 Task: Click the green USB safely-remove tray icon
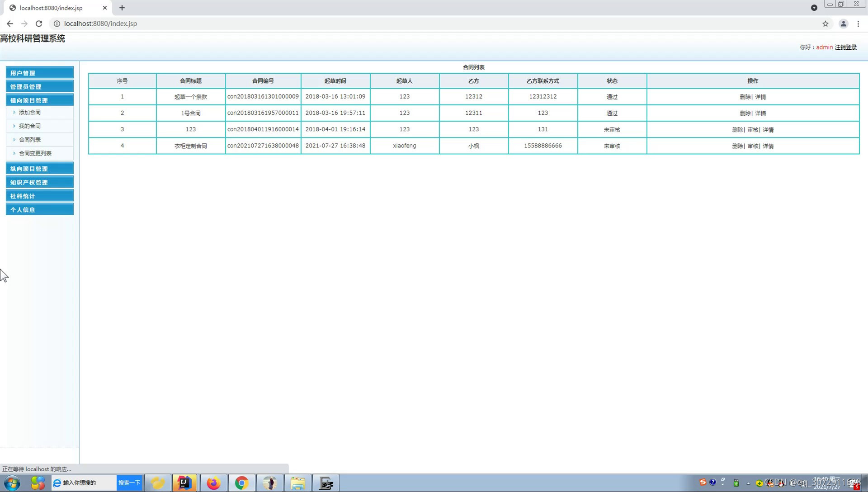(x=736, y=483)
